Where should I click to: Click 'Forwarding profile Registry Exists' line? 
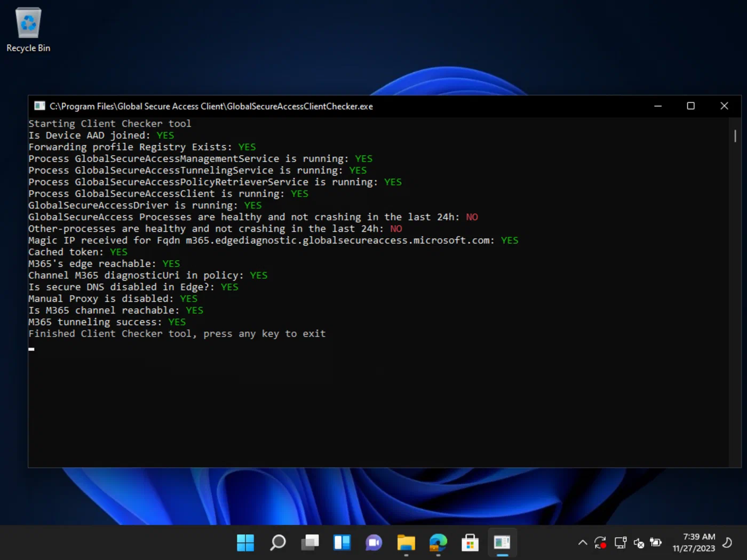coord(142,147)
